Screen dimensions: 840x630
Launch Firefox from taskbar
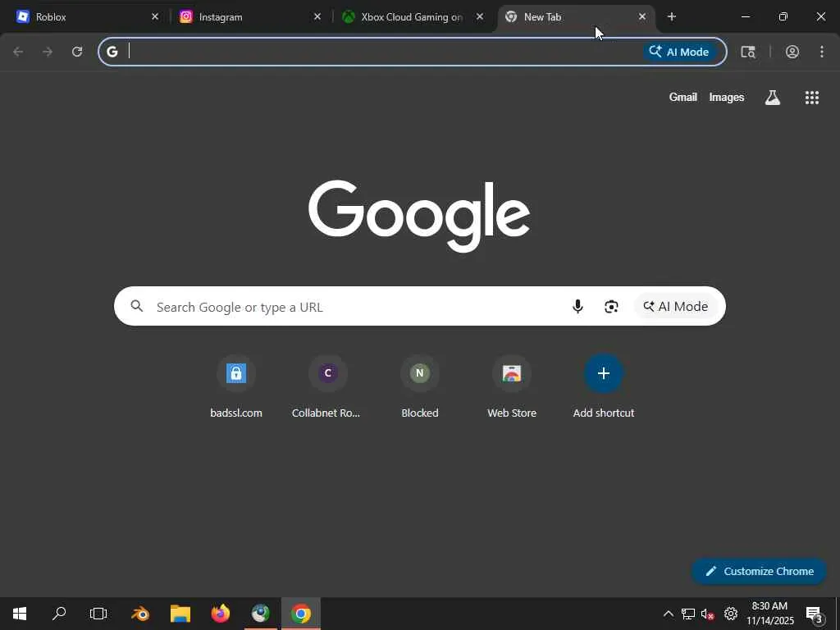(x=220, y=614)
